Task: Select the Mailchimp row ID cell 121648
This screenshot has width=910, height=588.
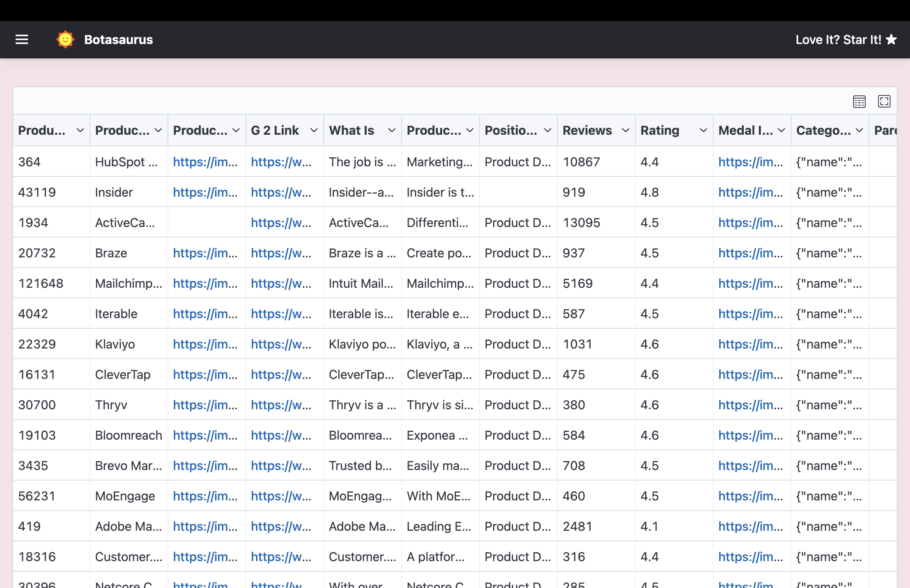Action: pos(41,283)
